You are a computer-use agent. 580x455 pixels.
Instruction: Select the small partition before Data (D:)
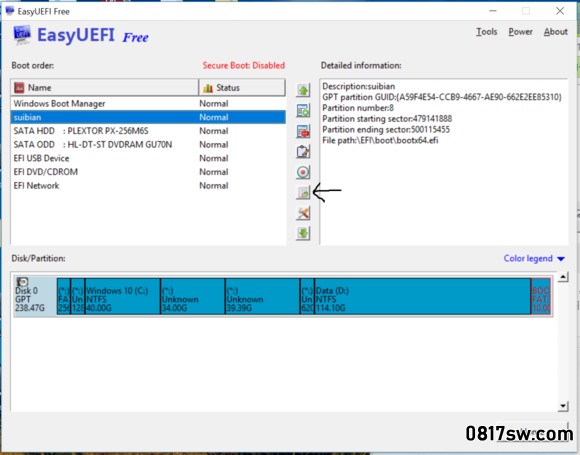[307, 296]
